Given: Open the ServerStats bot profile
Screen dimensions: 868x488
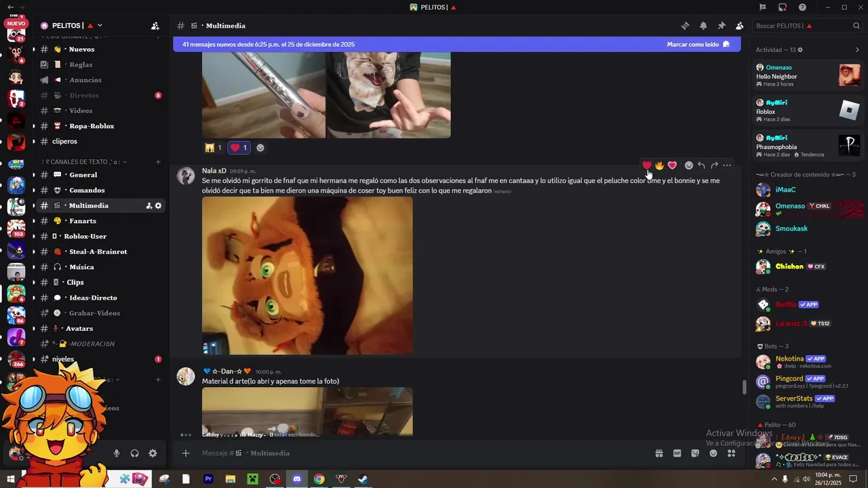Looking at the screenshot, I should pos(808,401).
